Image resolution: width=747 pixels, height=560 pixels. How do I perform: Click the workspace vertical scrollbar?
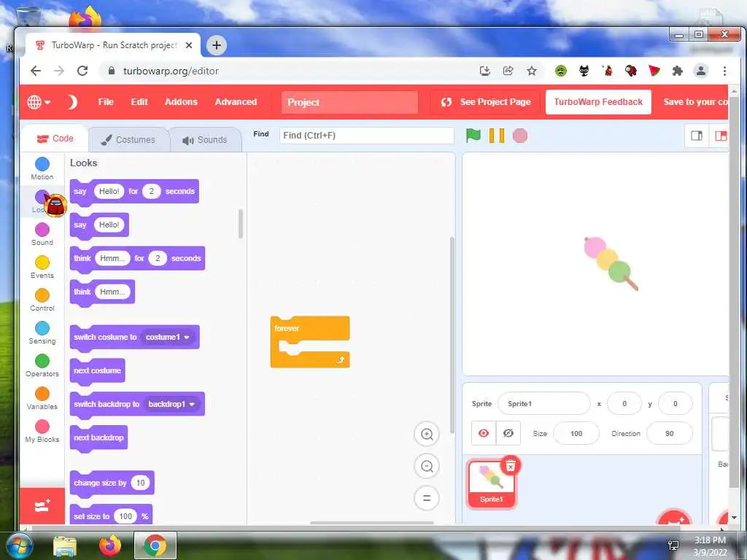452,335
